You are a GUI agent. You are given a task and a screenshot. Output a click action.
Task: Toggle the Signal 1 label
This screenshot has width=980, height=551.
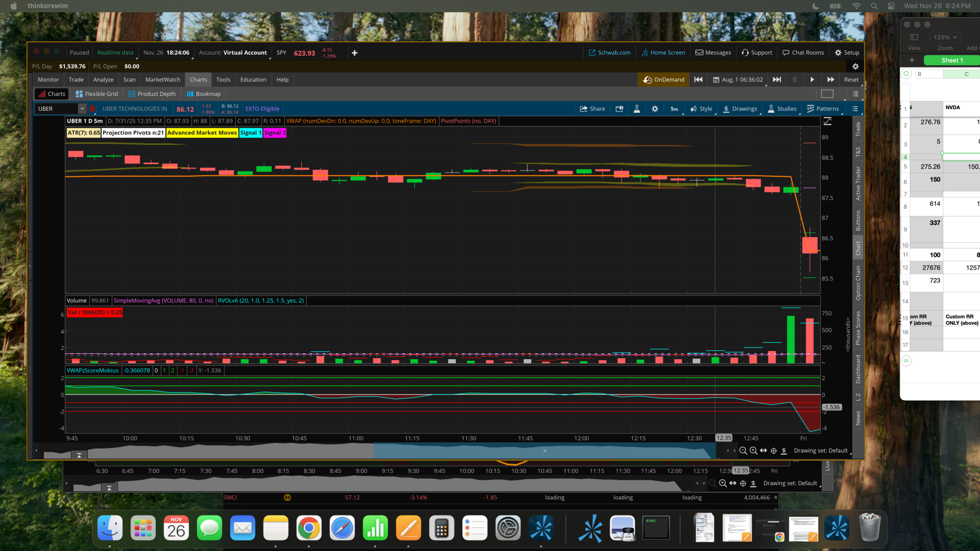pyautogui.click(x=251, y=132)
